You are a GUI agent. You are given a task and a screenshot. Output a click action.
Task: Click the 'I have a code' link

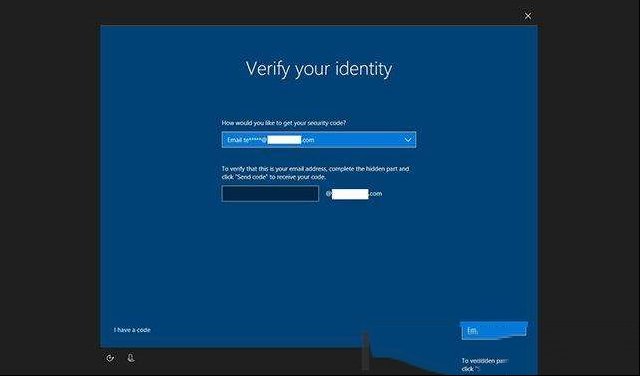(x=132, y=330)
